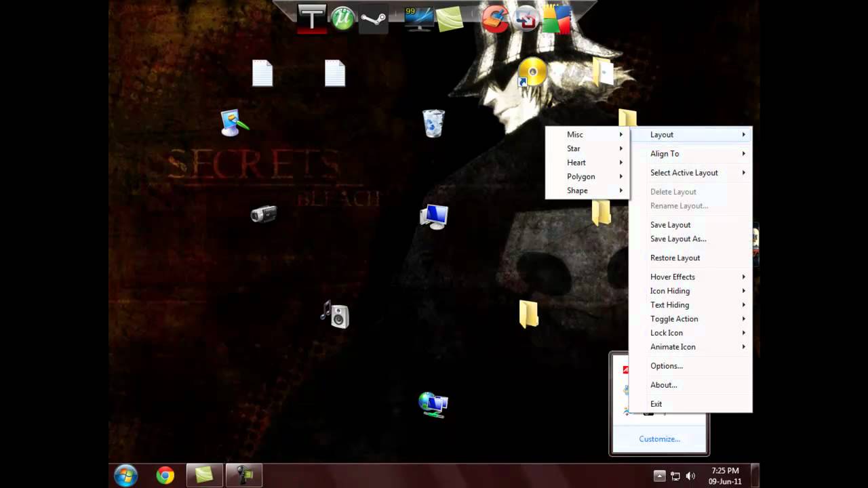The image size is (868, 488).
Task: Open AVG from the top dock
Action: point(557,18)
